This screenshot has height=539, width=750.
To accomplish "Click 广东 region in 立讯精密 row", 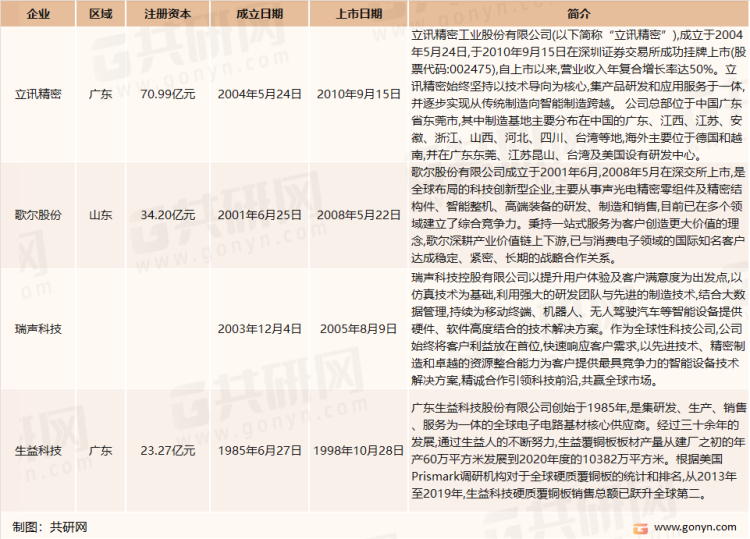I will point(100,94).
